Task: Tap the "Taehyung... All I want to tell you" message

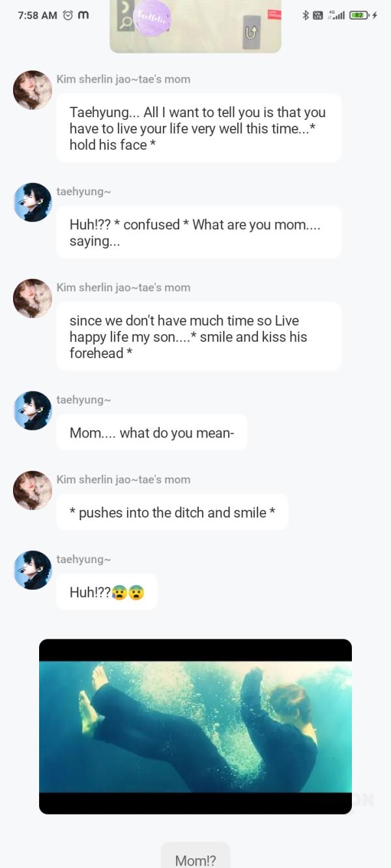Action: (199, 128)
